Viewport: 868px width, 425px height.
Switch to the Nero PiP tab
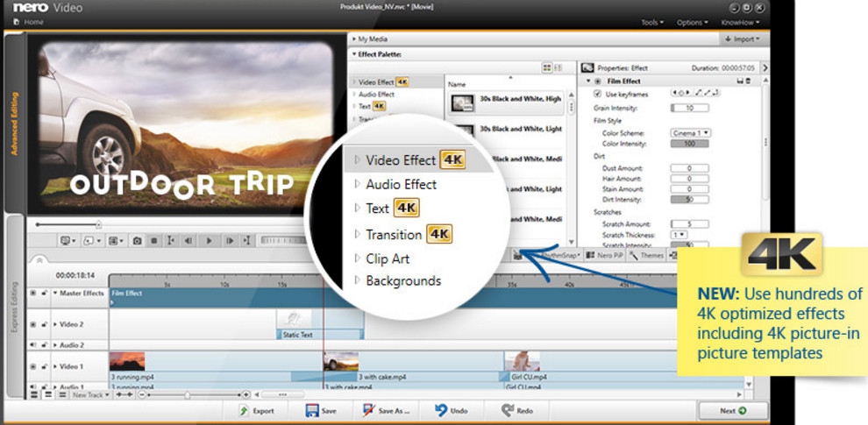[604, 255]
